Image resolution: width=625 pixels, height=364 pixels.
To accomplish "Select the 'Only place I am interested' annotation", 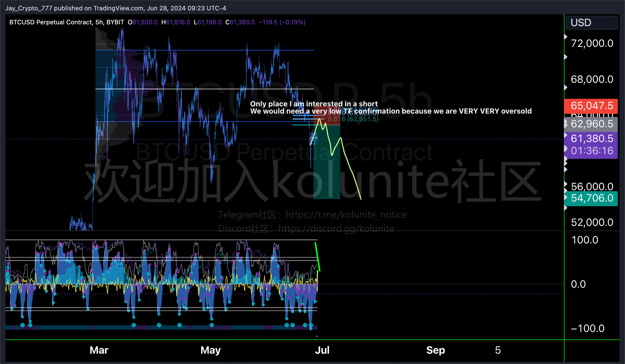I will (314, 104).
